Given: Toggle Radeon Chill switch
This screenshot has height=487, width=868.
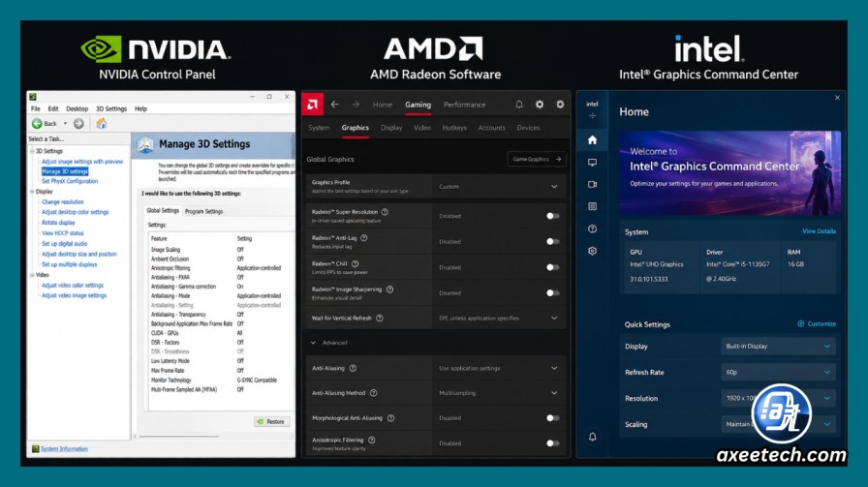Looking at the screenshot, I should [x=552, y=267].
